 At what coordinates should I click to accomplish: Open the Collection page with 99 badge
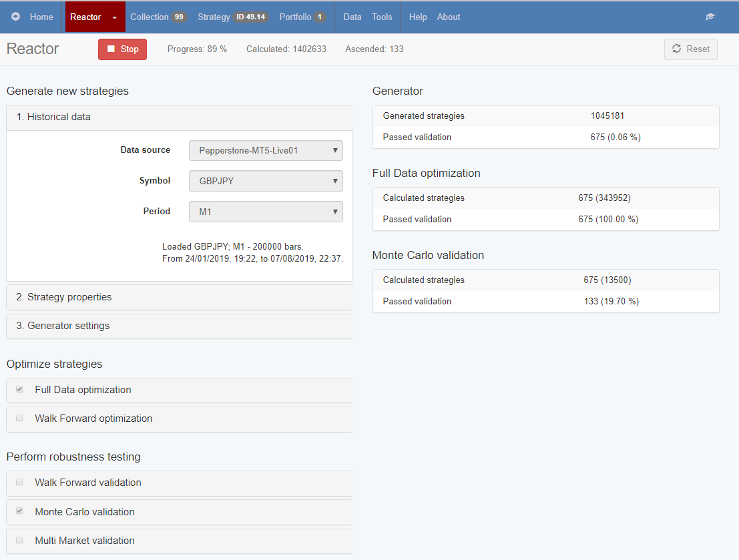(158, 17)
